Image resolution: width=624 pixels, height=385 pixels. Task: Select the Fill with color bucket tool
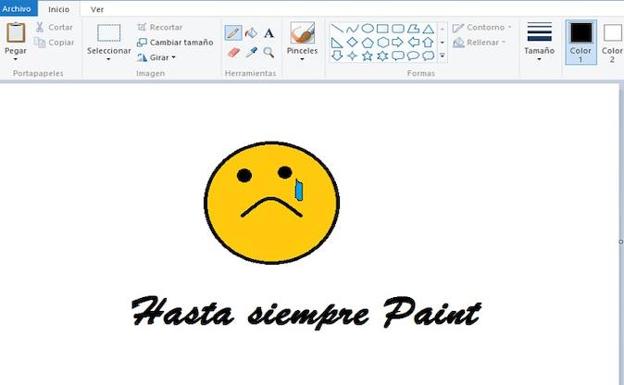click(x=251, y=33)
